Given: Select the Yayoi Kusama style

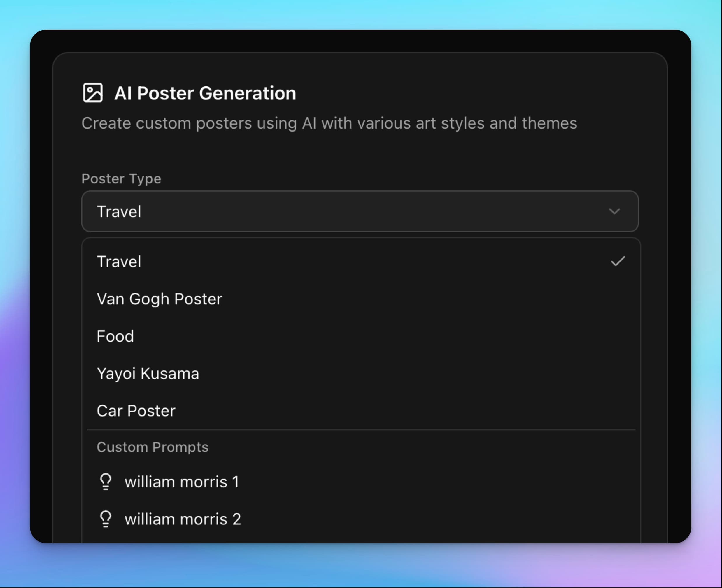Looking at the screenshot, I should [x=148, y=373].
